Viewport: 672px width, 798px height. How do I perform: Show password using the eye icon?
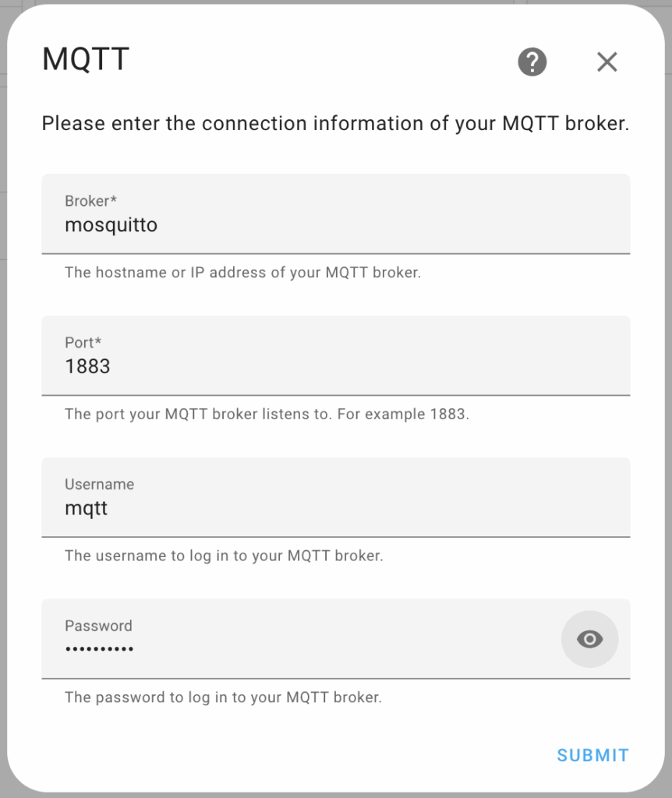589,639
